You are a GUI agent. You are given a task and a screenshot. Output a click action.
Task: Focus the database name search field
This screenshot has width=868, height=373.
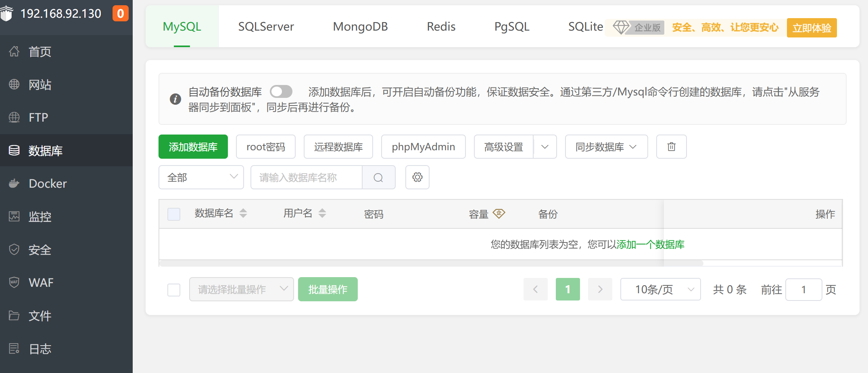point(306,178)
